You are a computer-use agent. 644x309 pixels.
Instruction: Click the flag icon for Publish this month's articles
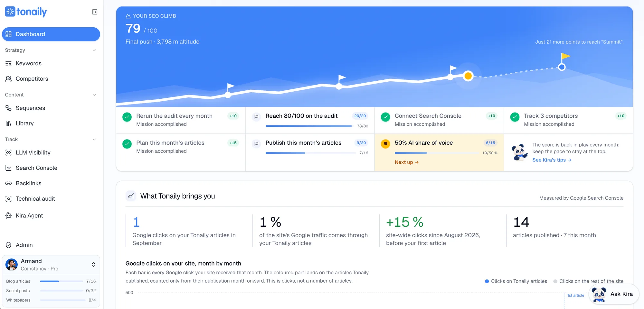[x=256, y=144]
